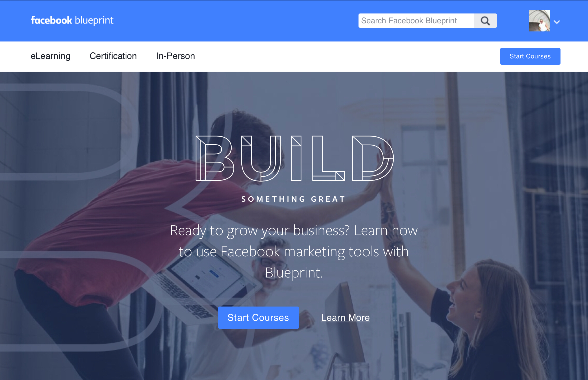Open the profile avatar picture
This screenshot has width=588, height=380.
[x=539, y=21]
